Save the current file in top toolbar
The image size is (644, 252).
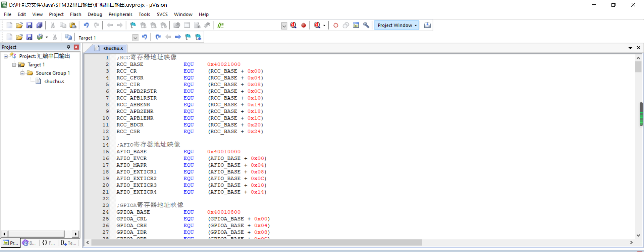(29, 25)
